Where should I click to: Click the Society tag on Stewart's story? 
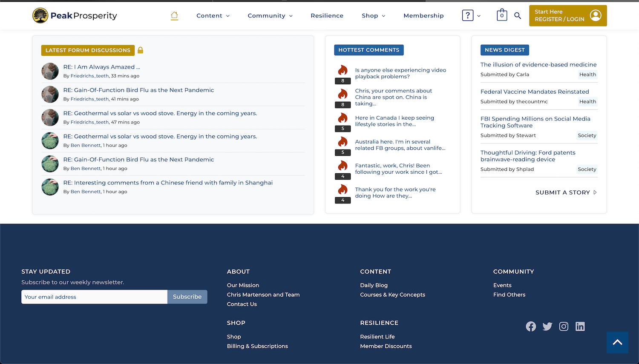(587, 135)
